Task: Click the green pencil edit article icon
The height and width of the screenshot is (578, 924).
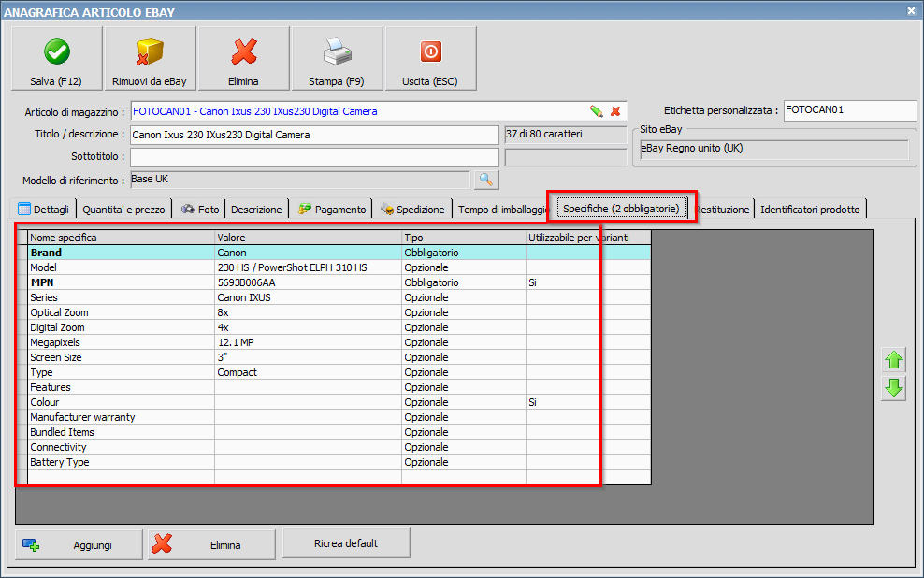Action: coord(597,111)
